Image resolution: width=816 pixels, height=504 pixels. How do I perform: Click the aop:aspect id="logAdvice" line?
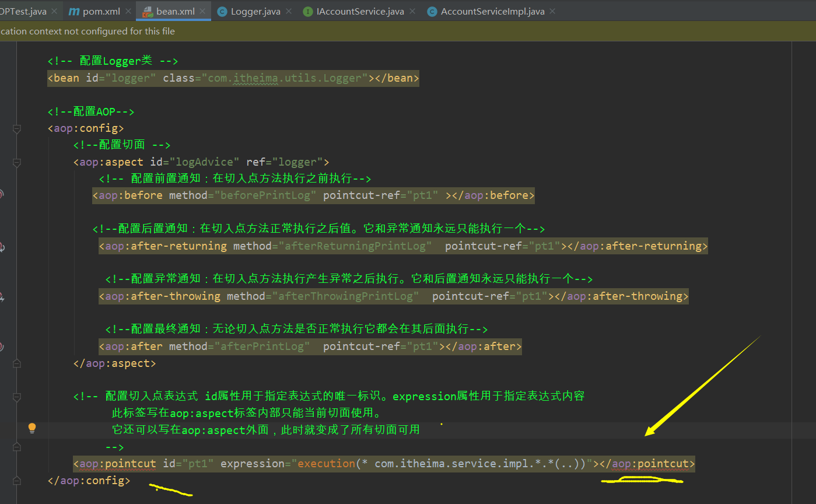201,162
